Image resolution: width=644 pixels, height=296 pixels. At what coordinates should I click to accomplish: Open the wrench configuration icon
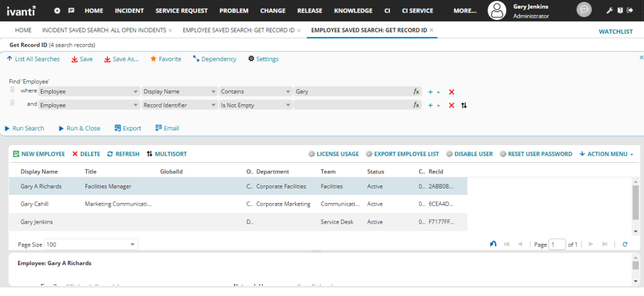click(609, 11)
